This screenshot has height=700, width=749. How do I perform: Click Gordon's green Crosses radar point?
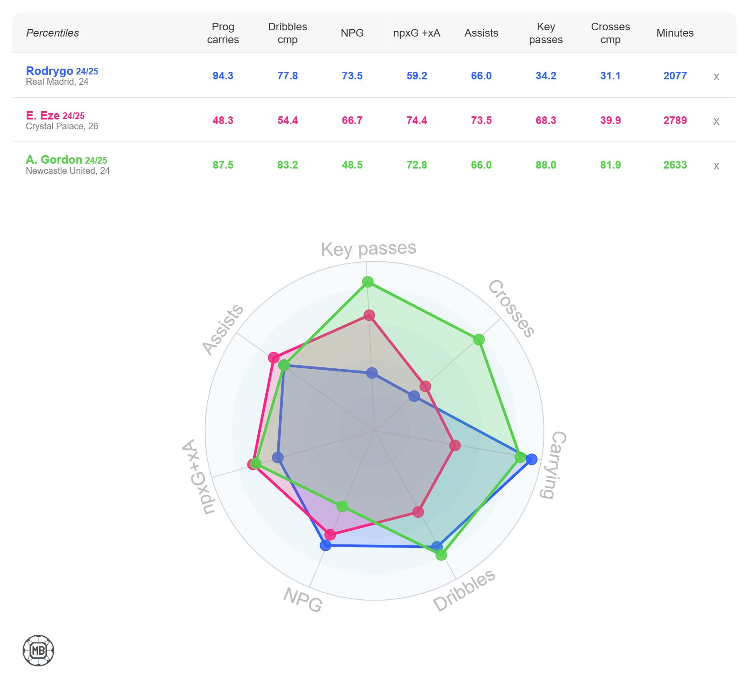click(x=479, y=340)
